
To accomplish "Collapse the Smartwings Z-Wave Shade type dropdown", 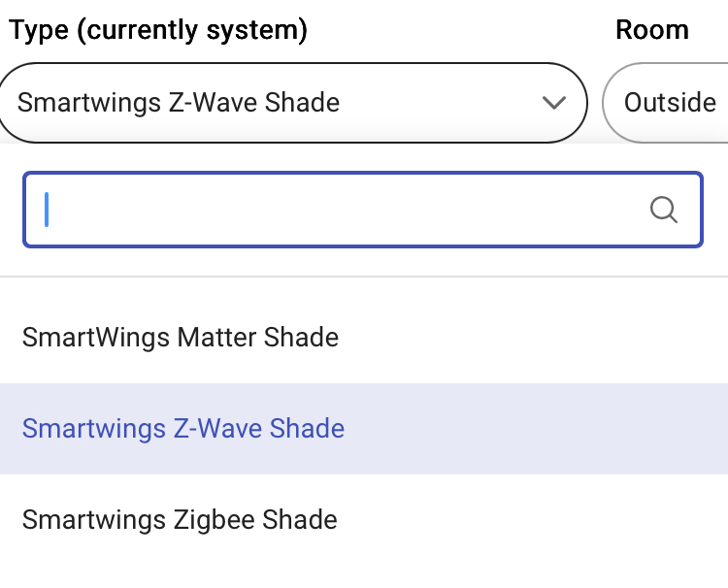I will click(293, 103).
